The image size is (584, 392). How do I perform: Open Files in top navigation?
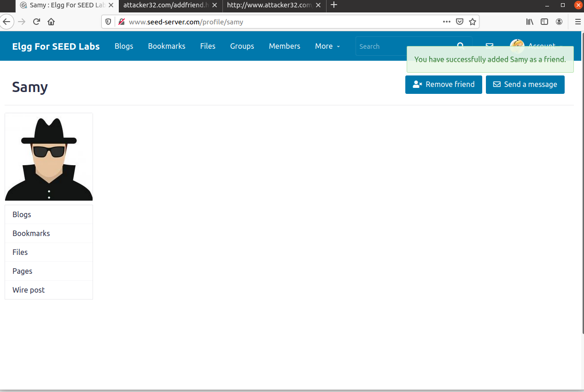[x=208, y=46]
